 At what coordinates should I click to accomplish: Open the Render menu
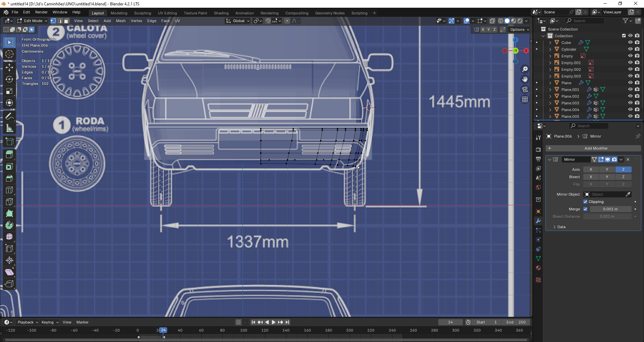click(x=41, y=12)
